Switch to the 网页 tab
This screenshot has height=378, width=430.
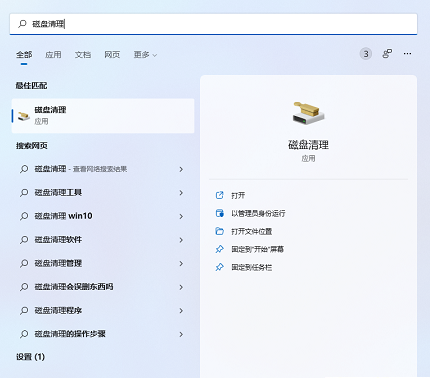pyautogui.click(x=112, y=55)
